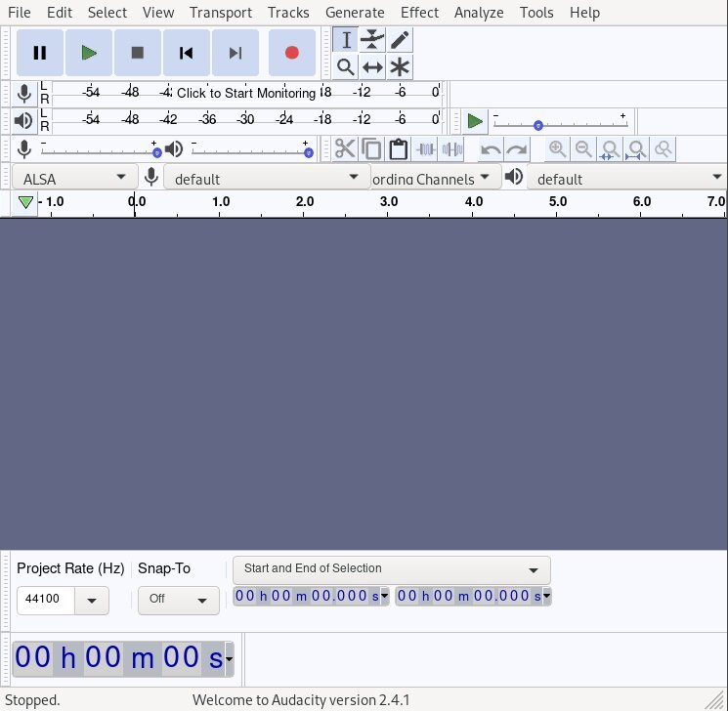728x711 pixels.
Task: Click the Copy icon
Action: point(371,149)
